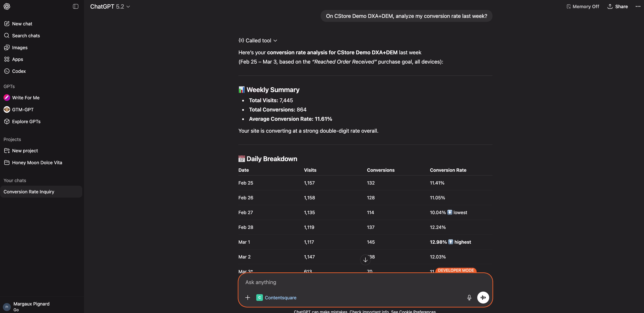The width and height of the screenshot is (644, 313).
Task: Click the Share button
Action: 618,6
